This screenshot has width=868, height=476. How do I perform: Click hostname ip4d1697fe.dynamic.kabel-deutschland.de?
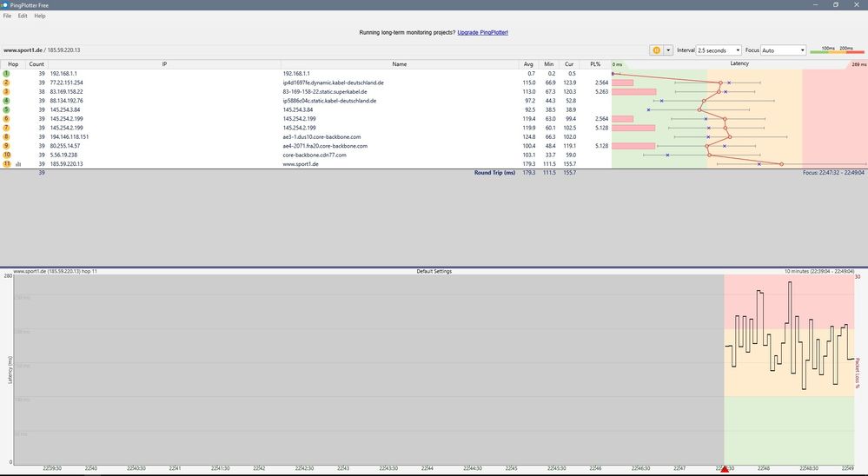(334, 83)
